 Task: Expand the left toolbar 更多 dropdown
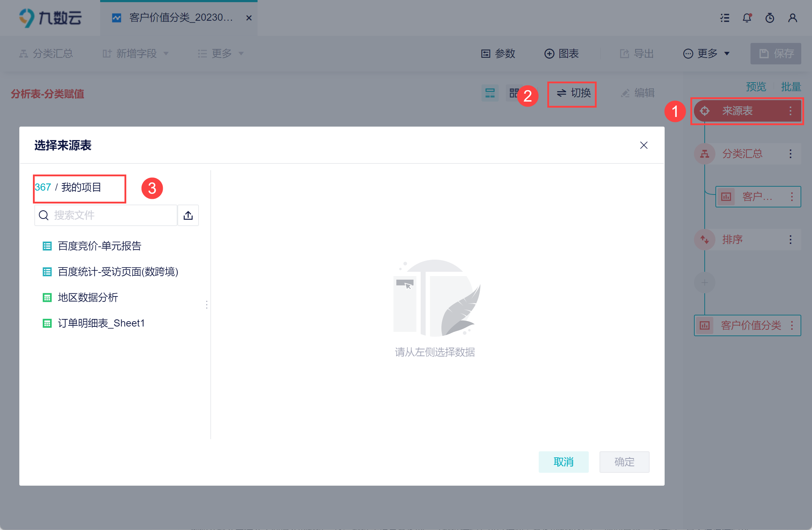pos(221,54)
